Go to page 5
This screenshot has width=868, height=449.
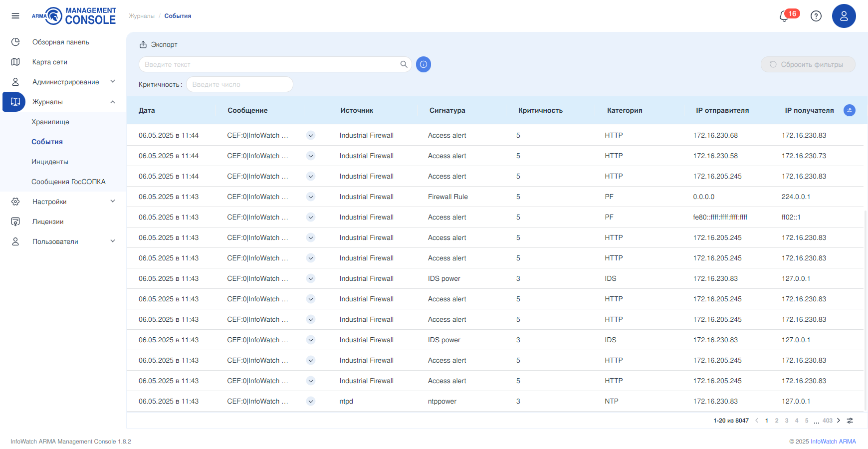tap(807, 421)
